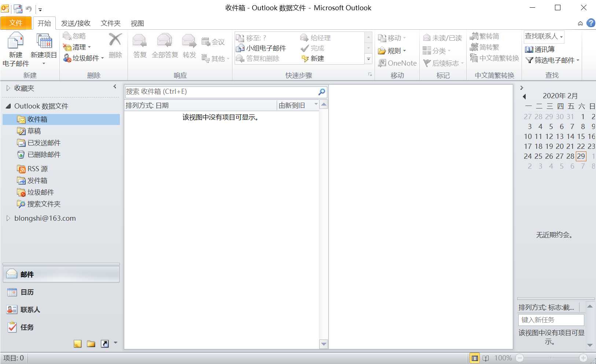This screenshot has height=364, width=596.
Task: Click the Team Email (小组电子邮件) quick step
Action: coord(261,48)
